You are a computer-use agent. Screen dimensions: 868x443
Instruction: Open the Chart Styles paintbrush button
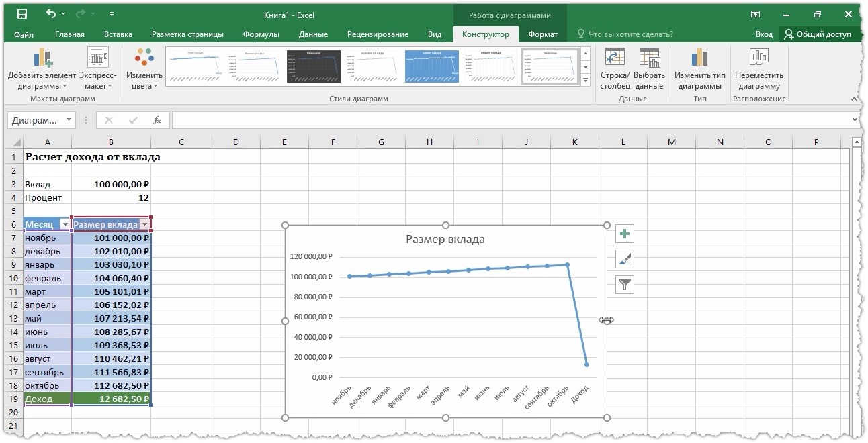625,259
